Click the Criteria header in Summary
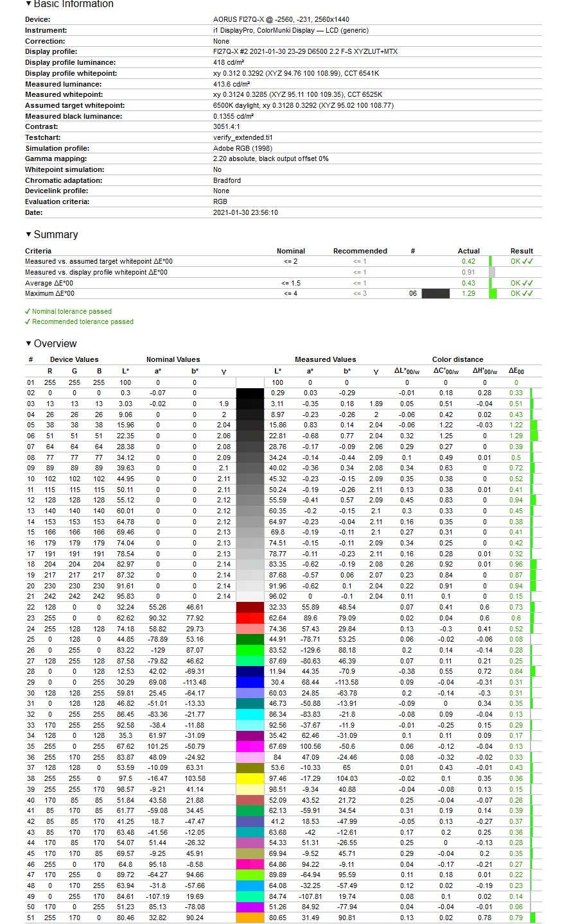The image size is (578, 924). 38,251
